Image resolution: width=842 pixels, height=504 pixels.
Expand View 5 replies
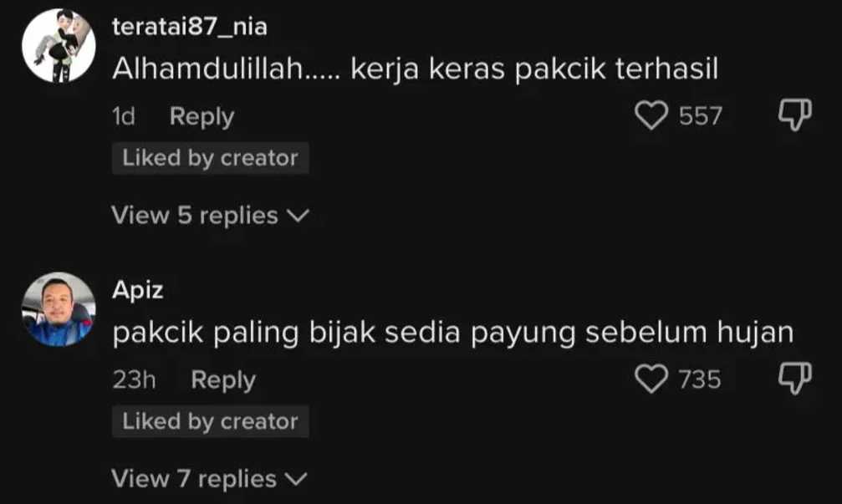[195, 216]
